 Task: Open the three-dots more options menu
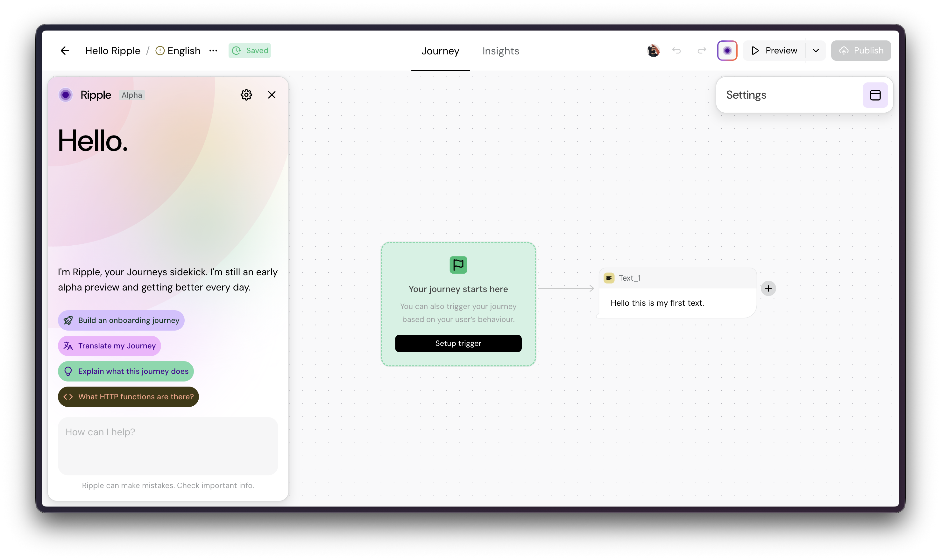[x=213, y=51]
